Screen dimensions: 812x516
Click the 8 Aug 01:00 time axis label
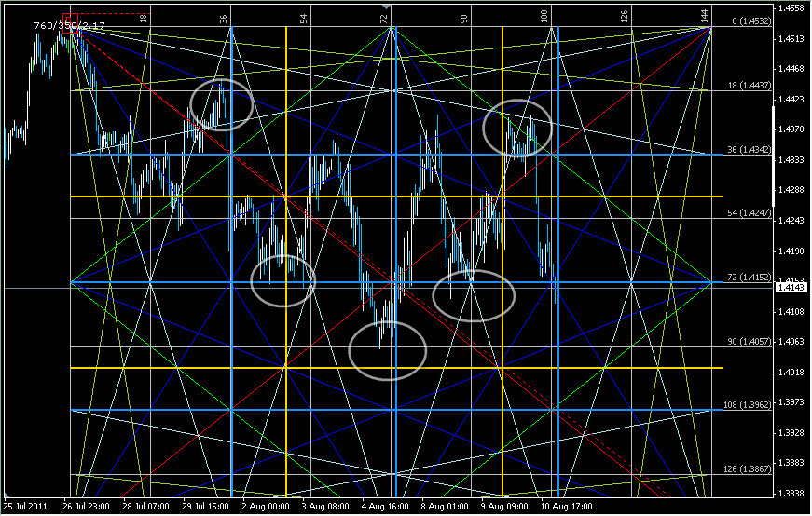click(x=445, y=506)
